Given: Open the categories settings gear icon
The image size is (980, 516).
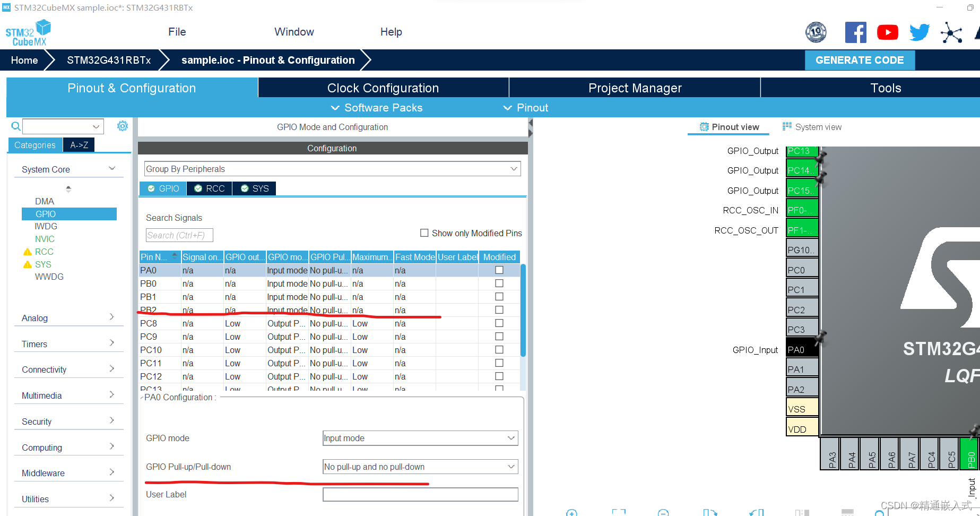Looking at the screenshot, I should (123, 126).
